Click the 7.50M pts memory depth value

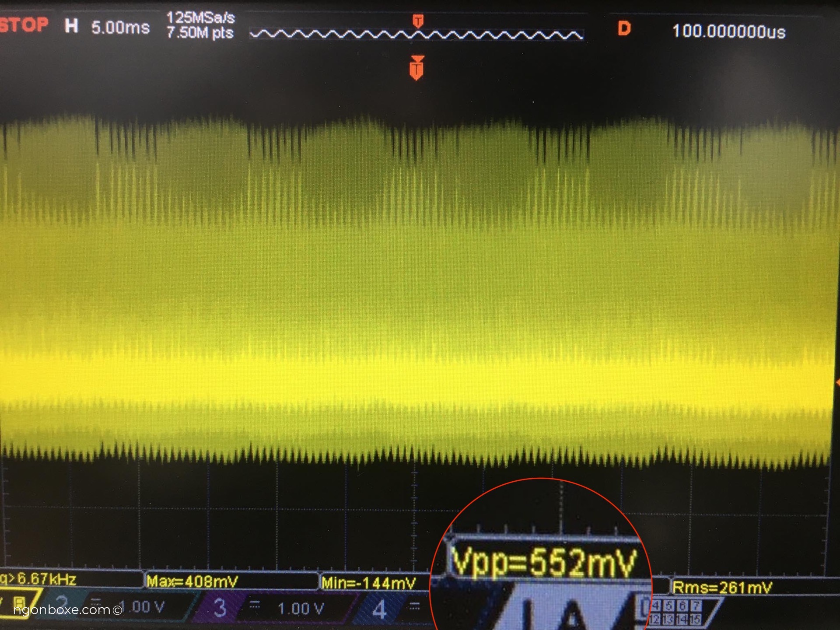click(200, 33)
